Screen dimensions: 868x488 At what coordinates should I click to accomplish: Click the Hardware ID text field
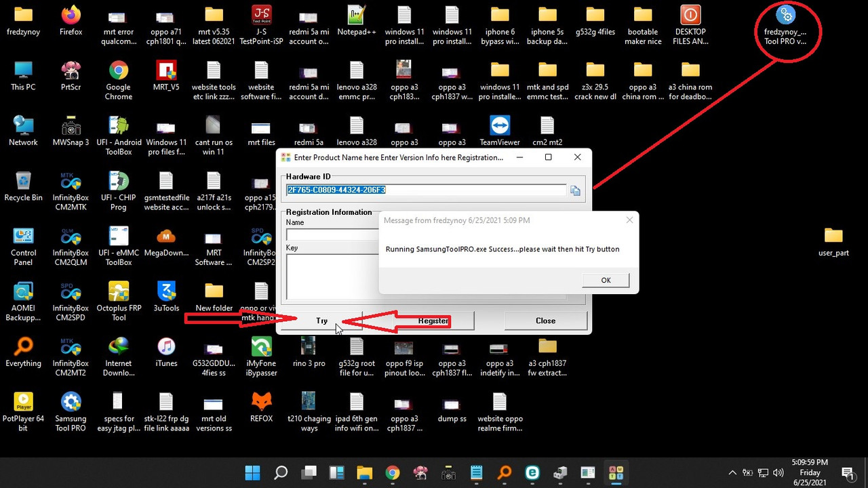pyautogui.click(x=426, y=190)
